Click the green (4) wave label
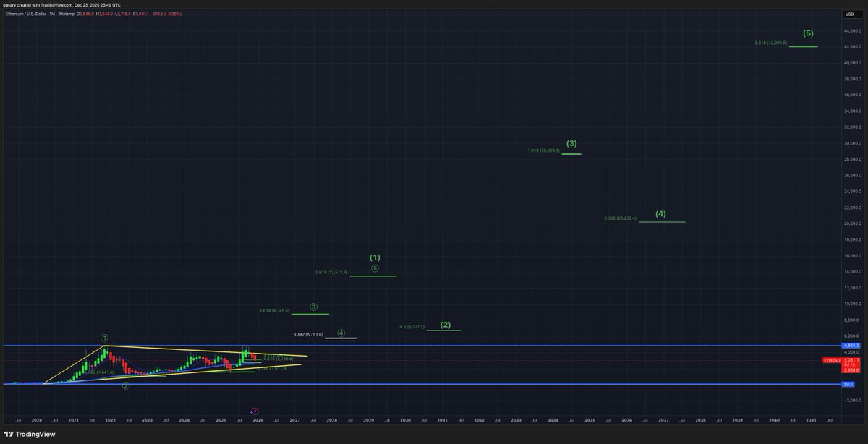The width and height of the screenshot is (868, 444). coord(660,214)
